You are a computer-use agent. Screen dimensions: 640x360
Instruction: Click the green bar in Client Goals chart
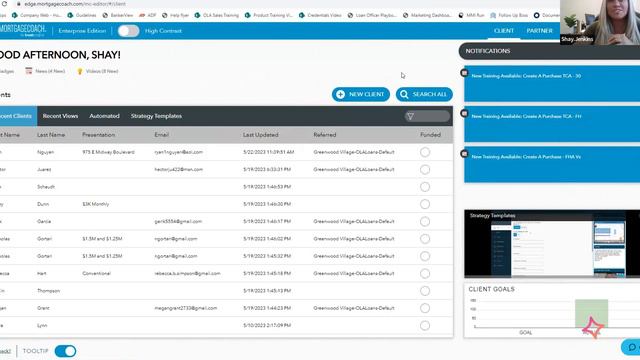(591, 313)
